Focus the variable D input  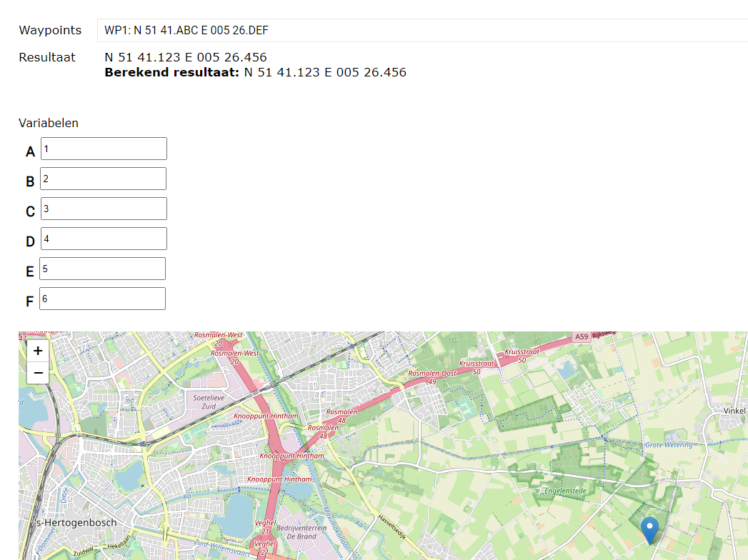[x=104, y=239]
